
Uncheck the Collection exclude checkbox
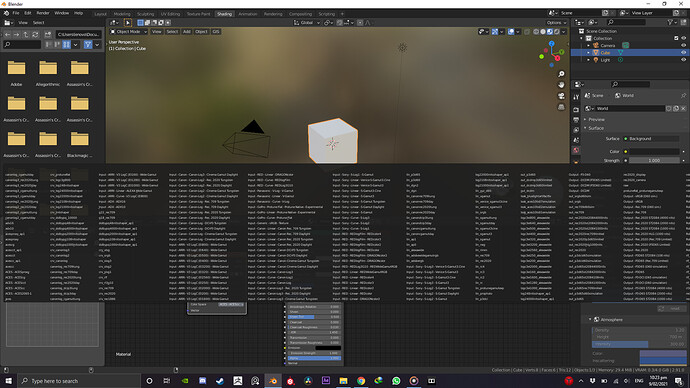pyautogui.click(x=676, y=38)
